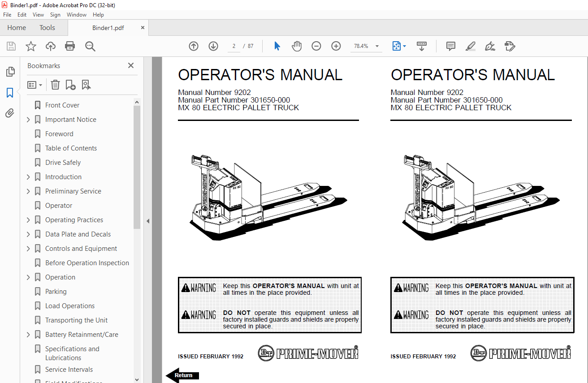Jump to the Service Intervals bookmark

click(69, 370)
